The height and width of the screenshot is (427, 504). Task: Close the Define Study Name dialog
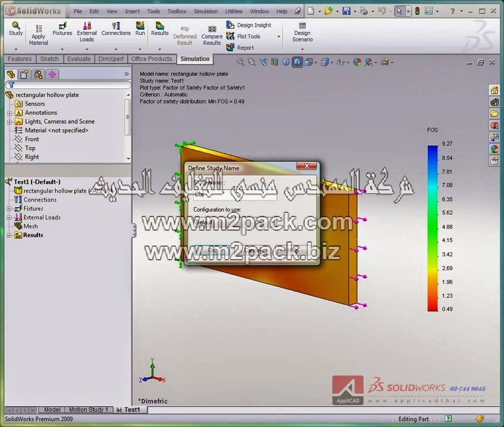[307, 166]
